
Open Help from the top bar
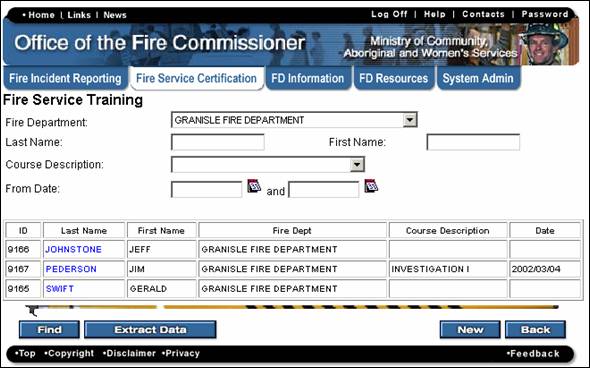pyautogui.click(x=435, y=14)
